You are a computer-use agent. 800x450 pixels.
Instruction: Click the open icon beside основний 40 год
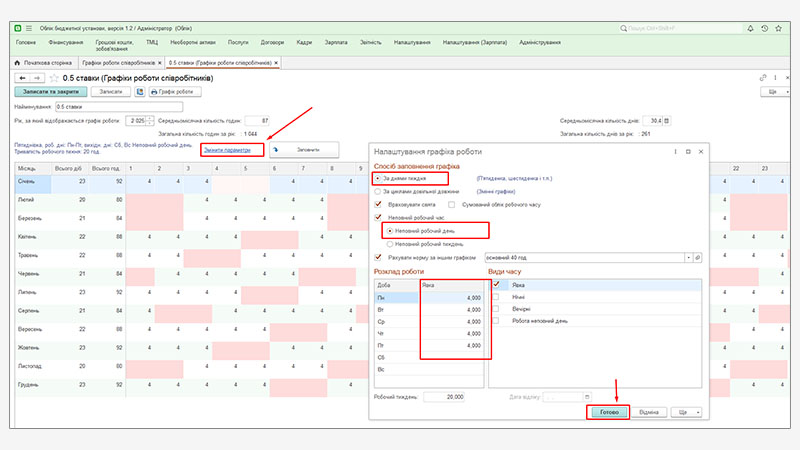click(x=698, y=257)
